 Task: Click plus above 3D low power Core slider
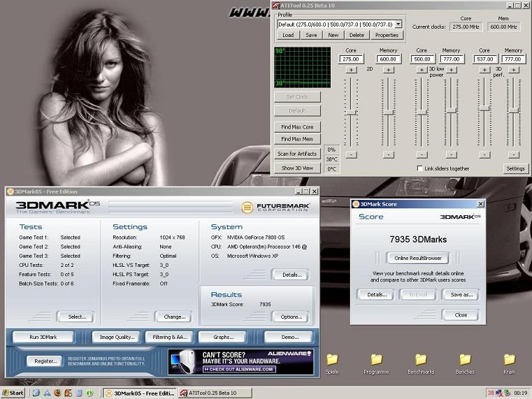[422, 70]
